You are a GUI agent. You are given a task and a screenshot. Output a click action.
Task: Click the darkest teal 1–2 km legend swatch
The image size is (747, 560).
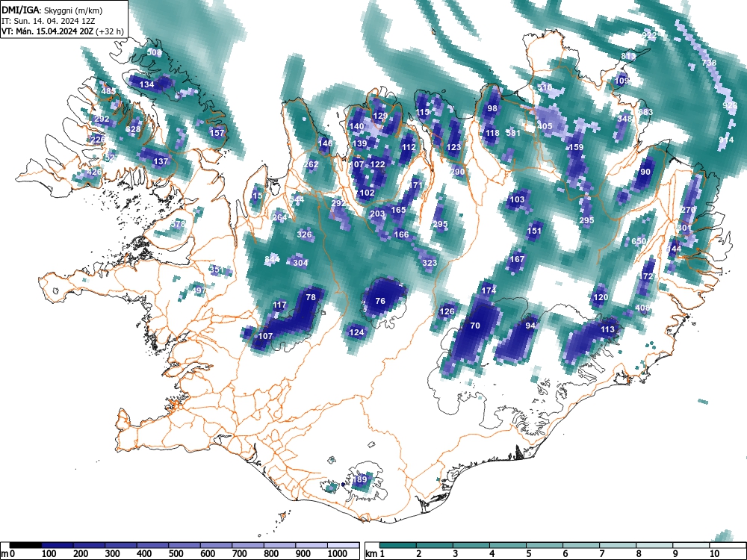click(398, 545)
